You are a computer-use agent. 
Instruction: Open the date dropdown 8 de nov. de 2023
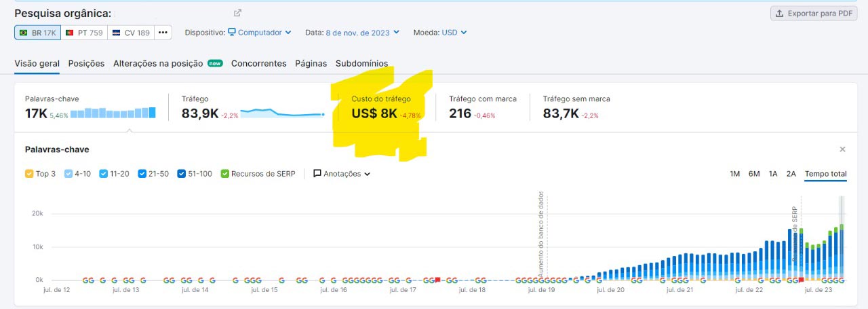click(x=363, y=33)
